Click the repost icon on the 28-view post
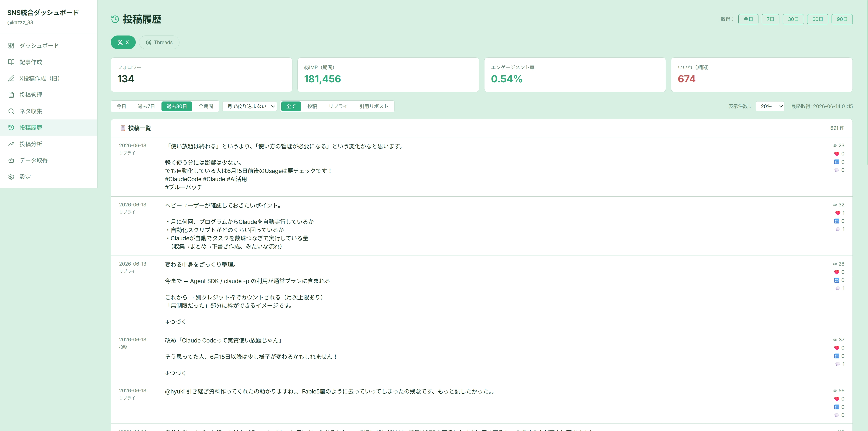868x431 pixels. [x=837, y=280]
